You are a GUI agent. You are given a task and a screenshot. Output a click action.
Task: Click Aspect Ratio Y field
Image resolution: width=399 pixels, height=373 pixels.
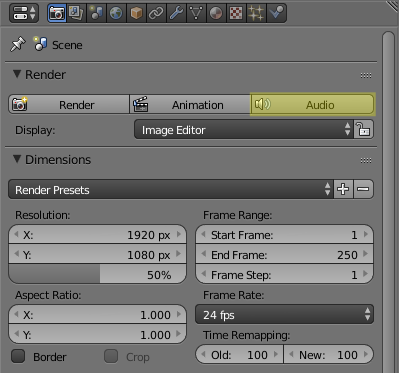97,334
